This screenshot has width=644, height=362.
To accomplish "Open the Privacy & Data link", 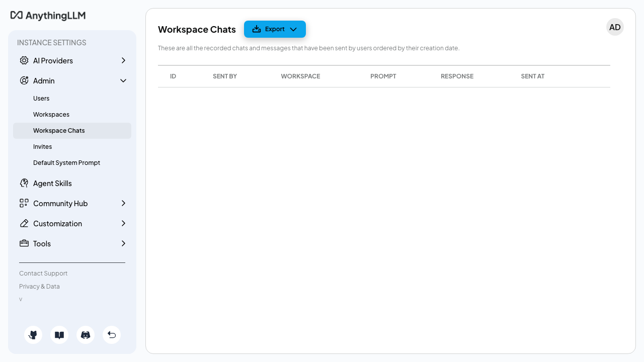I will point(39,287).
